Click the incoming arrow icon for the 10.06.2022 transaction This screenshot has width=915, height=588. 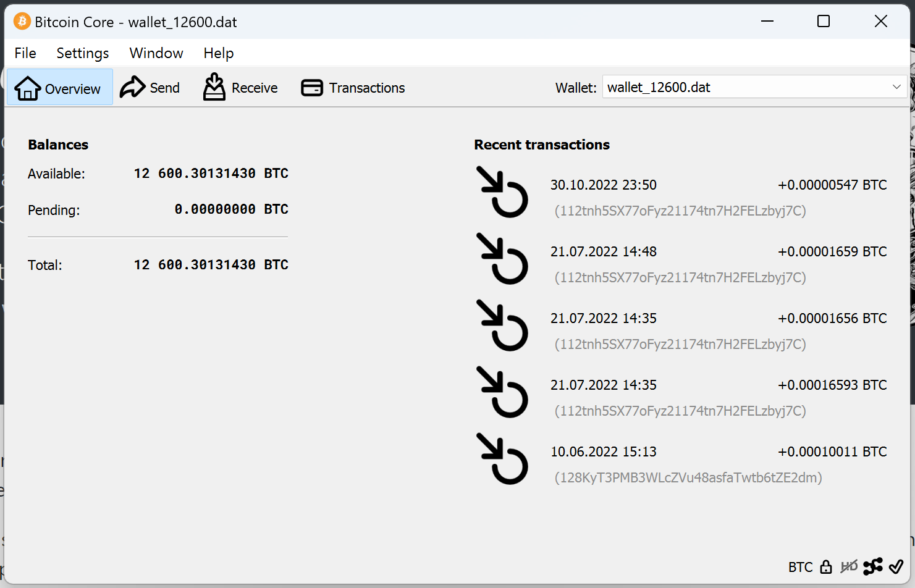click(502, 459)
